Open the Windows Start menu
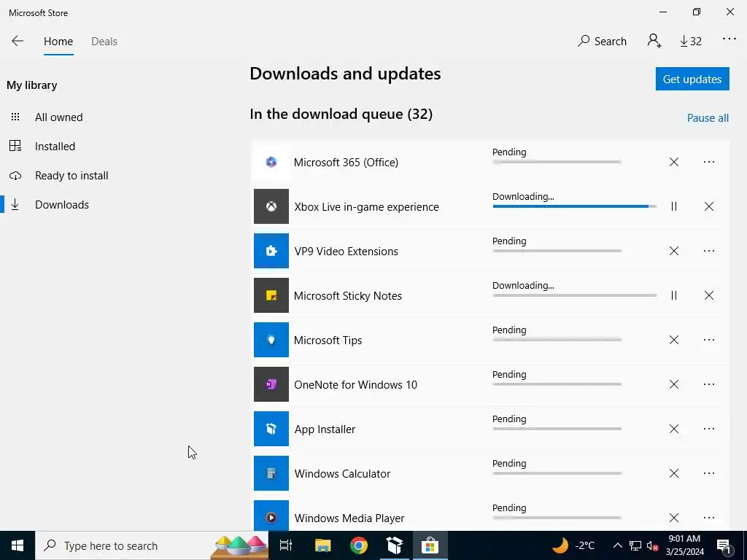This screenshot has width=747, height=560. 18,545
